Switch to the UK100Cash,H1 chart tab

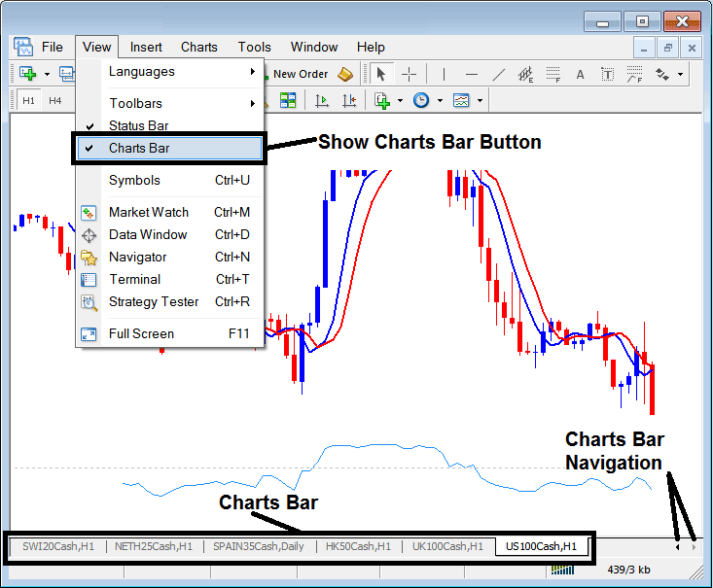click(x=446, y=546)
